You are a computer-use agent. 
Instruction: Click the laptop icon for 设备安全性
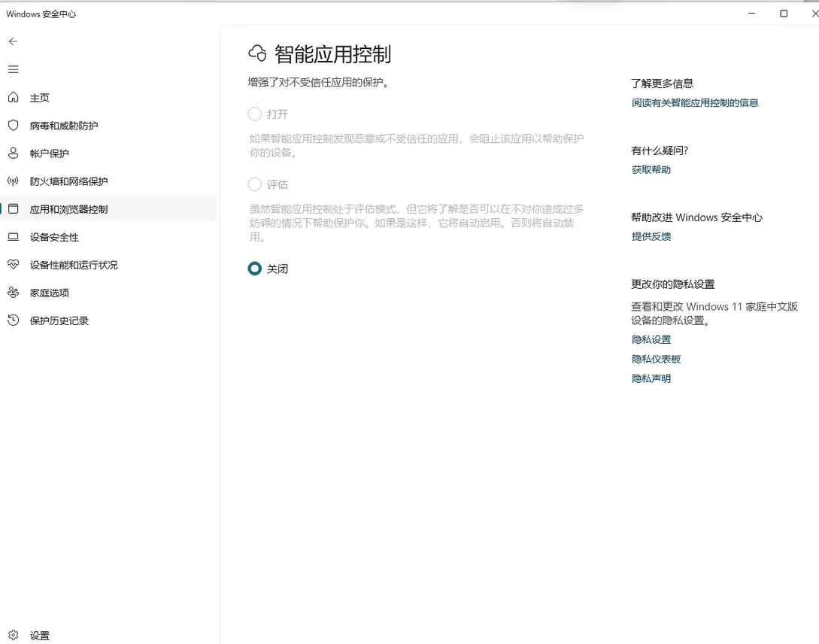click(x=13, y=237)
